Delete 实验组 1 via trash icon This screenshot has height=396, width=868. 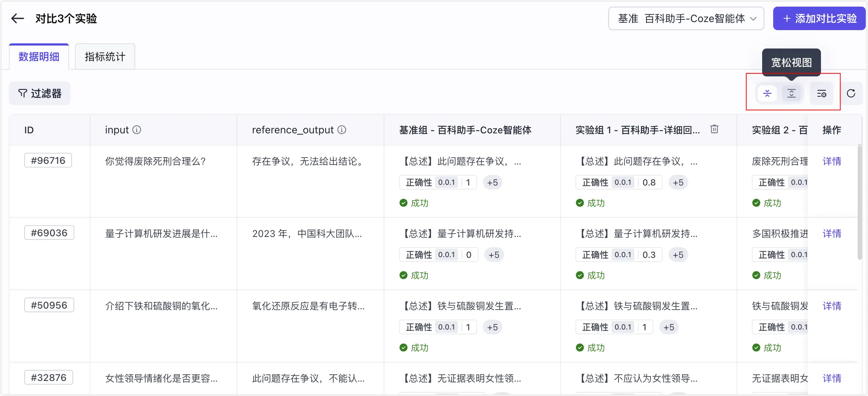point(714,129)
